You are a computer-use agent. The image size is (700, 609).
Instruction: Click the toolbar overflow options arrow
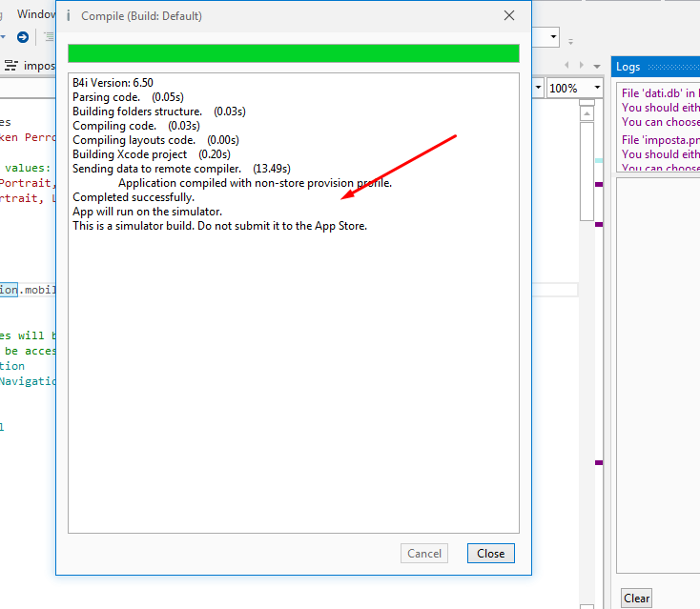570,42
